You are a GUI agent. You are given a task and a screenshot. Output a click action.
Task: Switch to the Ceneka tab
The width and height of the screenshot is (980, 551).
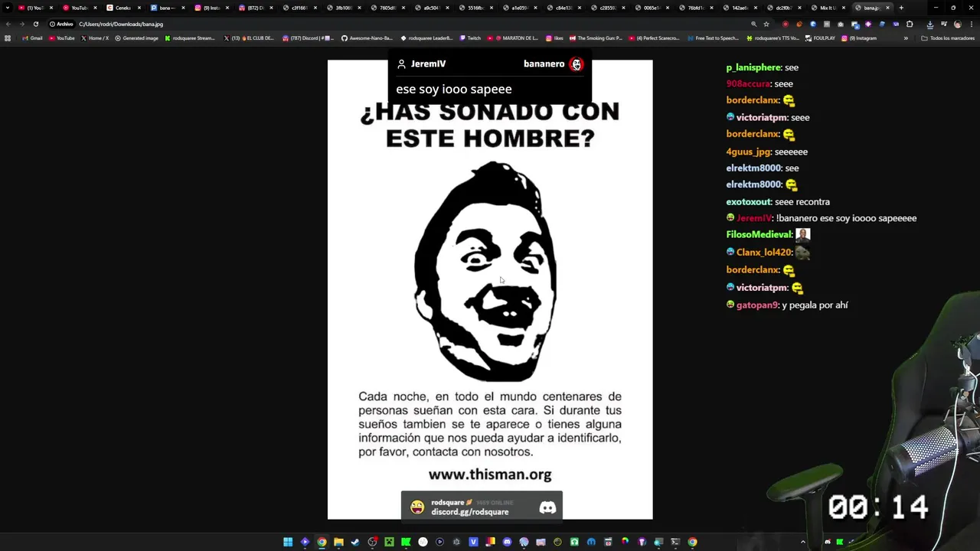122,8
